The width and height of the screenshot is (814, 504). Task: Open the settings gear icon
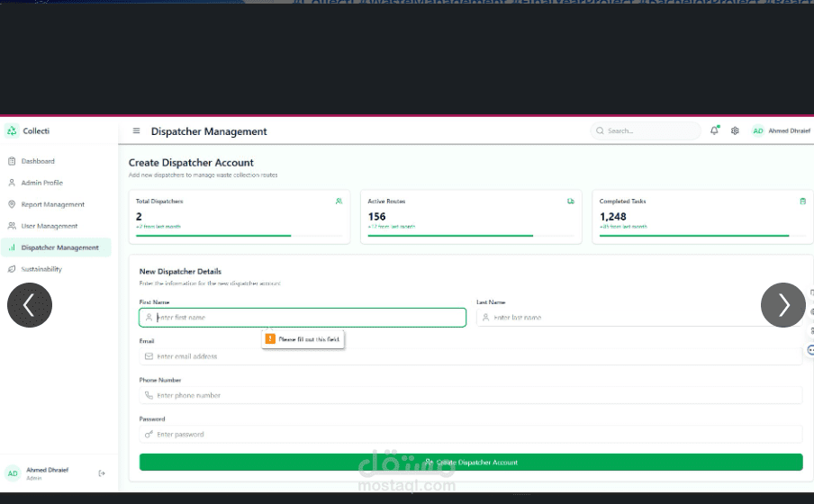(735, 130)
